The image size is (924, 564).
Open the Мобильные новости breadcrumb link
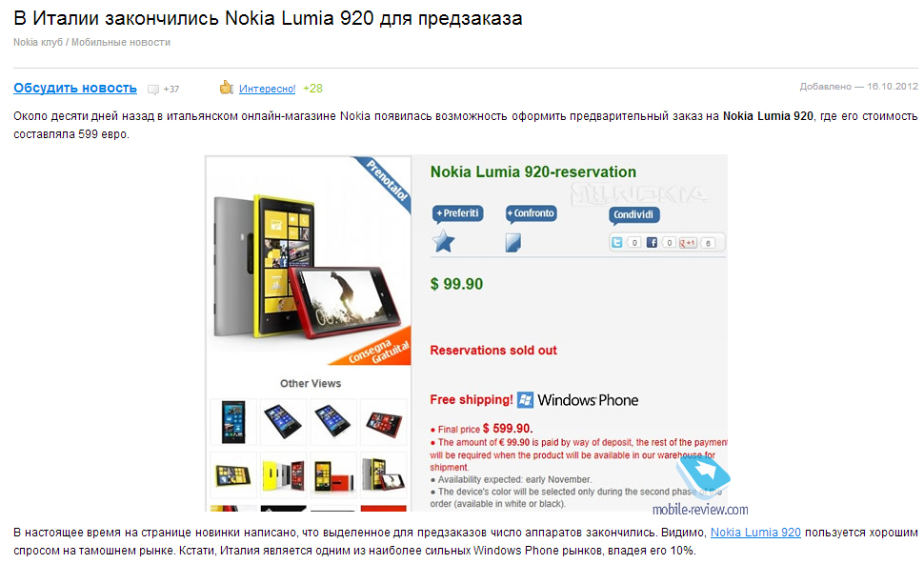coord(121,43)
